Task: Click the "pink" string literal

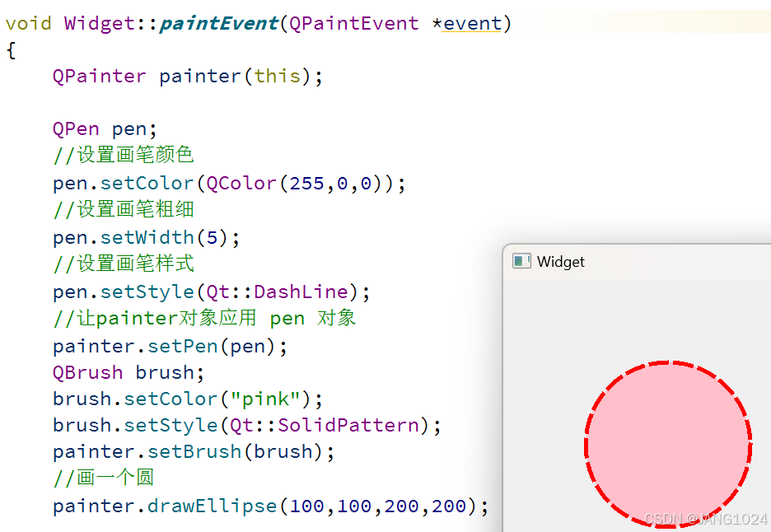Action: pyautogui.click(x=265, y=399)
